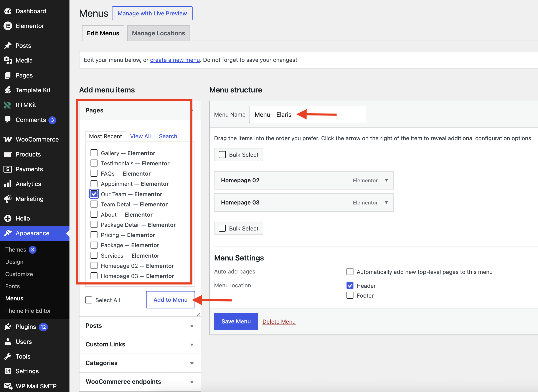Click the WooCommerce logo icon
The height and width of the screenshot is (392, 538).
click(x=8, y=139)
